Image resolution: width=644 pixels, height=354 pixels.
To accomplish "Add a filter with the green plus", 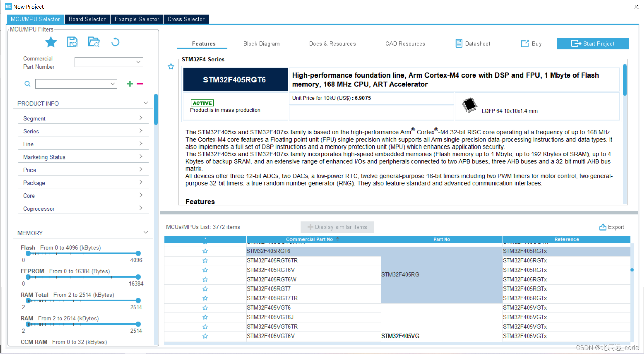I will (129, 84).
